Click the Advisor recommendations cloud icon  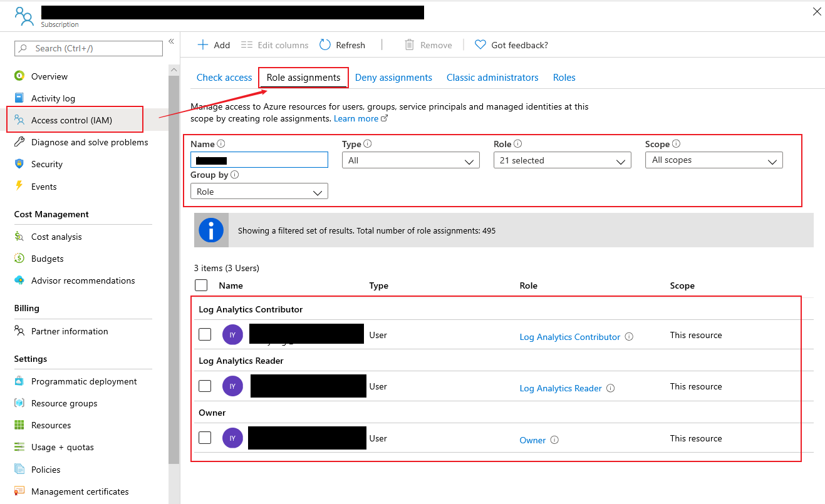(19, 280)
